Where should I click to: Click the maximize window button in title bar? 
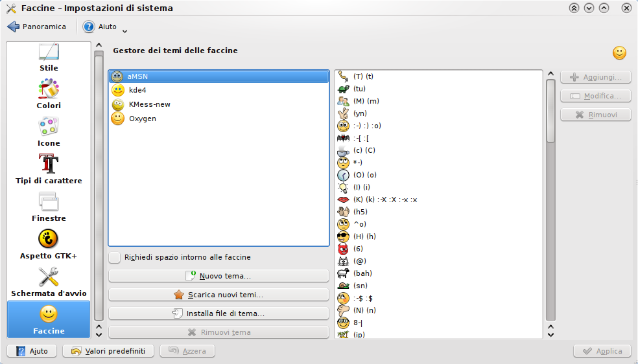(604, 8)
